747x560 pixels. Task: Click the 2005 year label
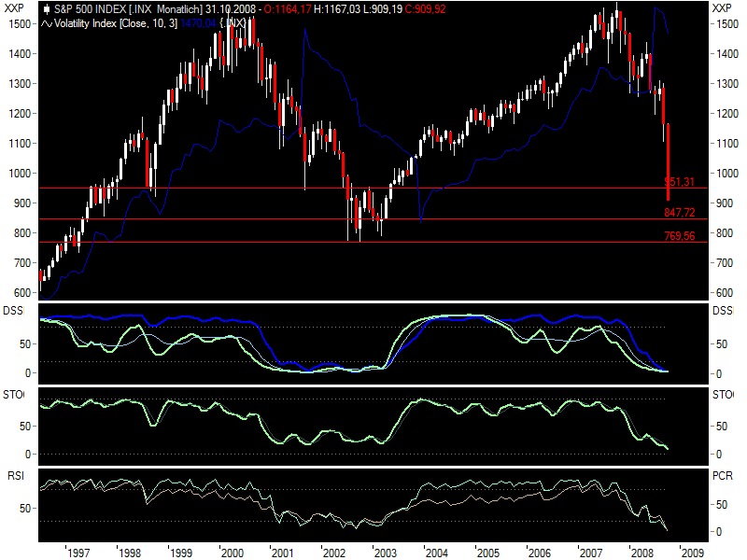[x=488, y=553]
